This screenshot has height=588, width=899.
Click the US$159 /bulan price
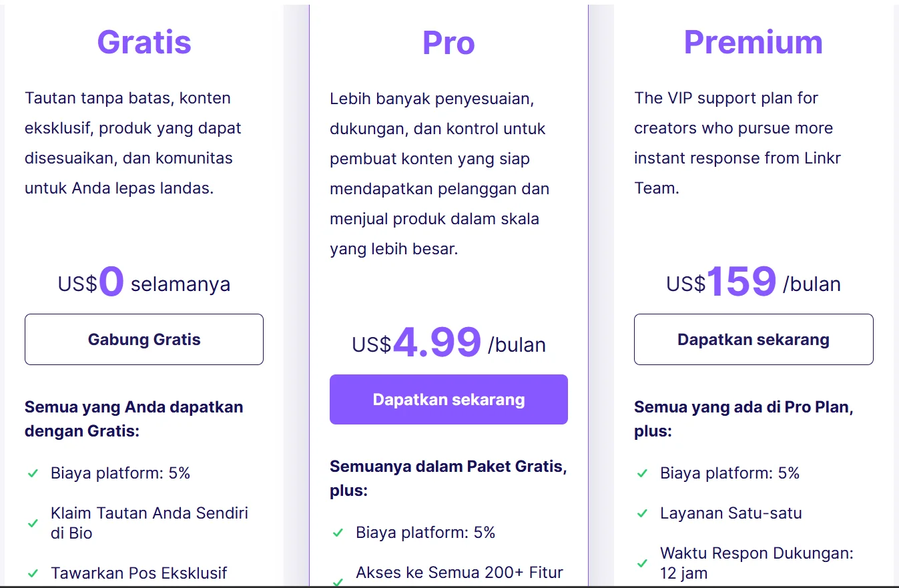(x=753, y=283)
